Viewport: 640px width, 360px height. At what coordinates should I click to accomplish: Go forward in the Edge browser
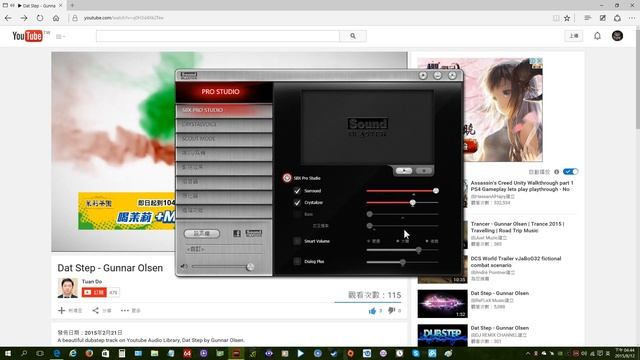click(x=24, y=18)
